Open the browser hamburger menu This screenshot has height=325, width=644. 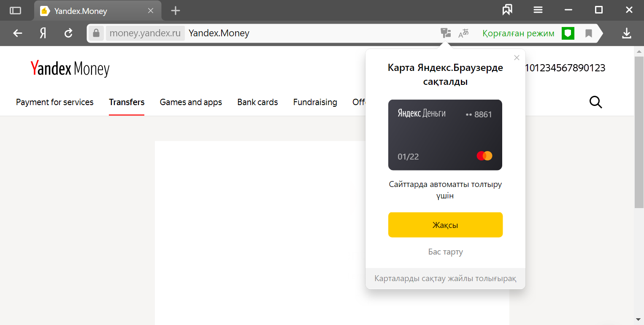[538, 10]
